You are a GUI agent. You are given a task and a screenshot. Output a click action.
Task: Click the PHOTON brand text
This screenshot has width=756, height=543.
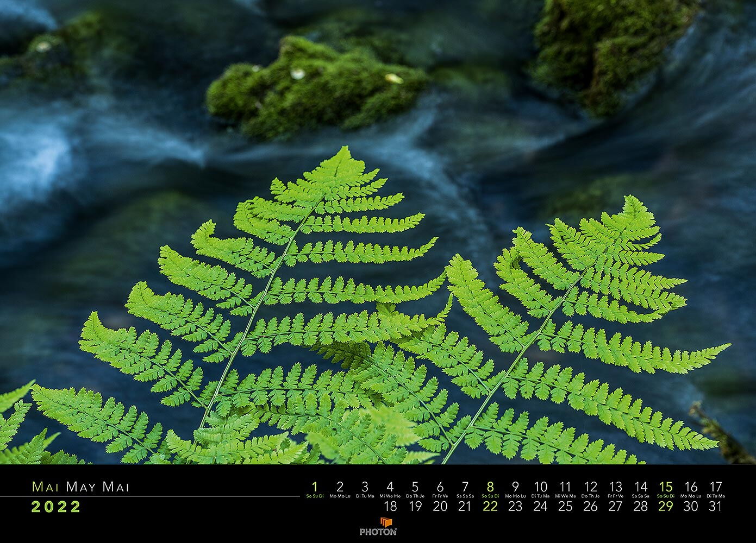point(378,533)
